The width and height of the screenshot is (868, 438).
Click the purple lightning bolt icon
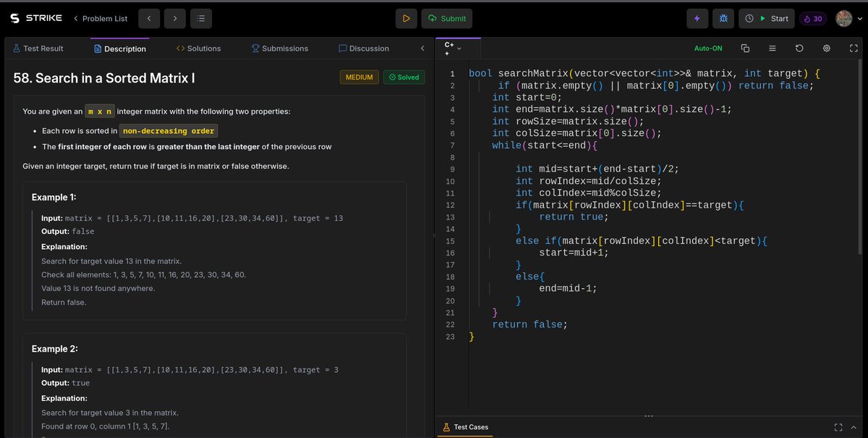coord(697,18)
